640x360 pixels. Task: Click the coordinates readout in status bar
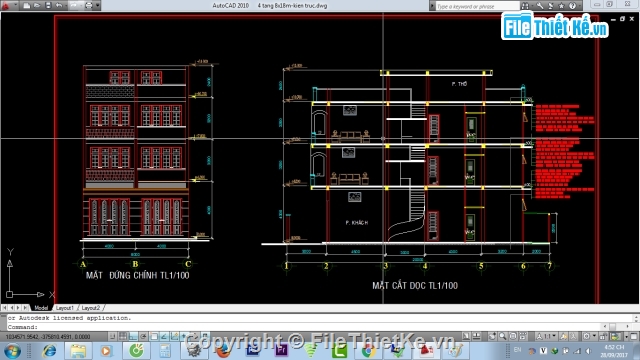pyautogui.click(x=48, y=337)
